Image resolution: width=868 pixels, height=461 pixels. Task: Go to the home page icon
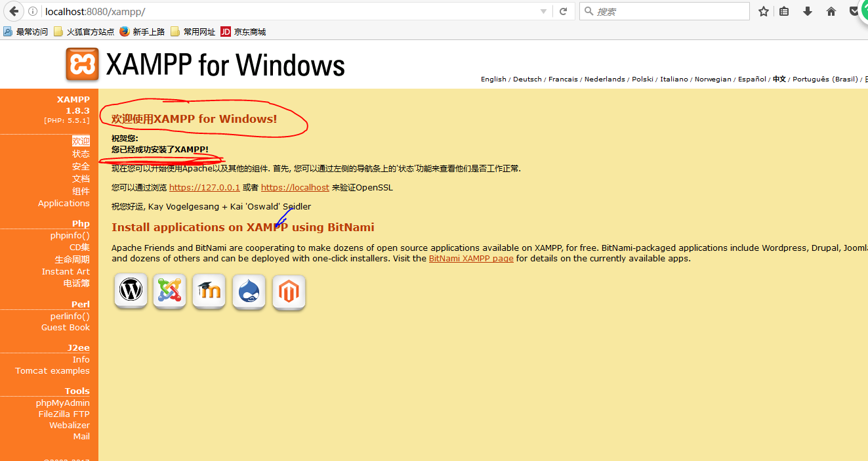[x=831, y=12]
